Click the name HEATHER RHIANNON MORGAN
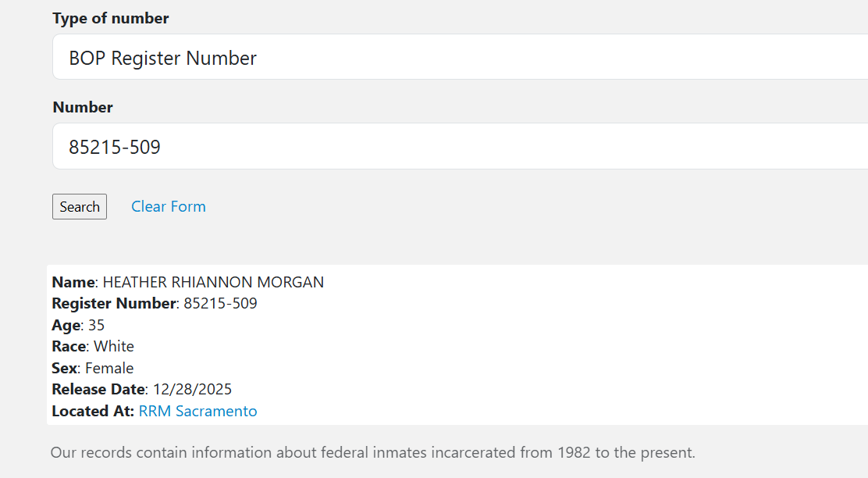 pos(213,283)
